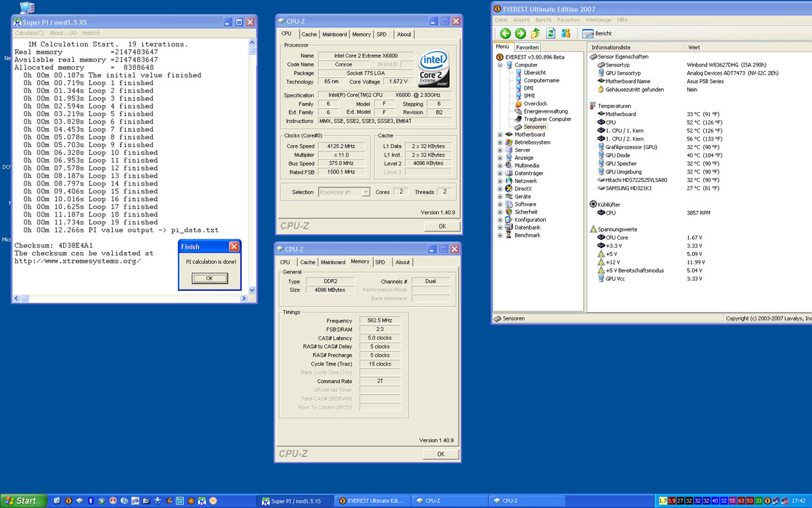
Task: Switch to Super PI taskbar button
Action: point(295,501)
